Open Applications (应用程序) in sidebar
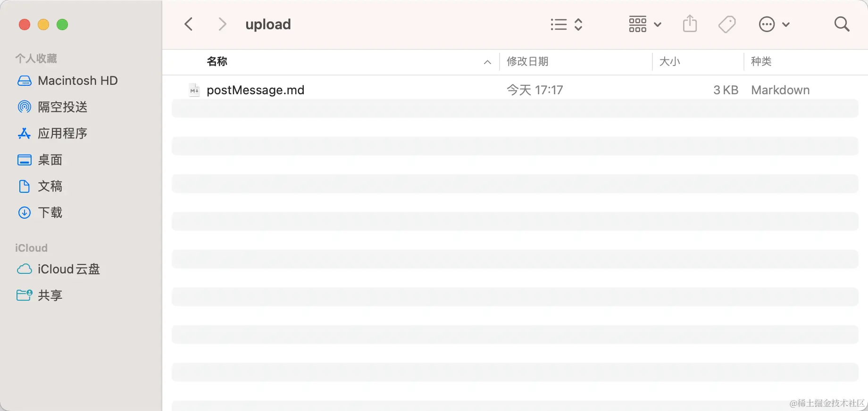This screenshot has height=411, width=868. pos(62,133)
